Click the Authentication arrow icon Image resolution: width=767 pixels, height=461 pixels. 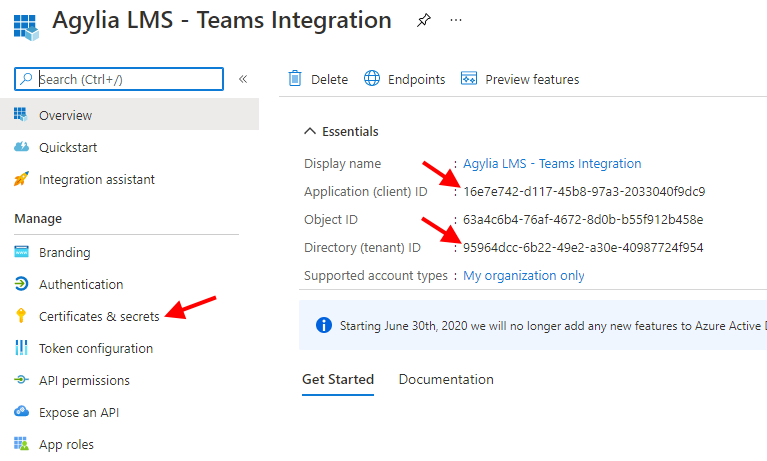(x=21, y=283)
